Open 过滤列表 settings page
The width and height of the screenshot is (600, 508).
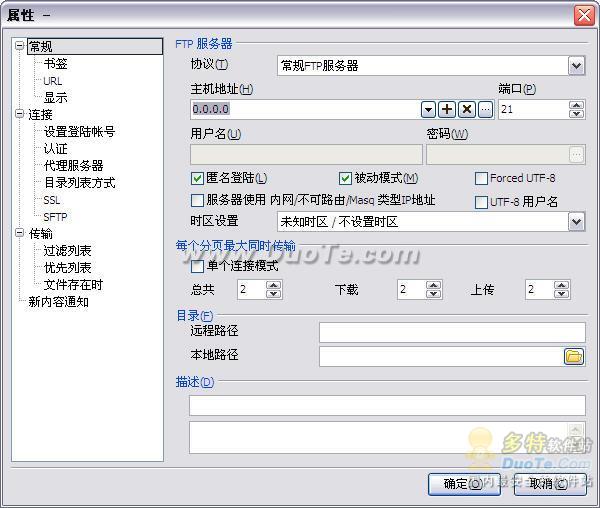point(67,251)
